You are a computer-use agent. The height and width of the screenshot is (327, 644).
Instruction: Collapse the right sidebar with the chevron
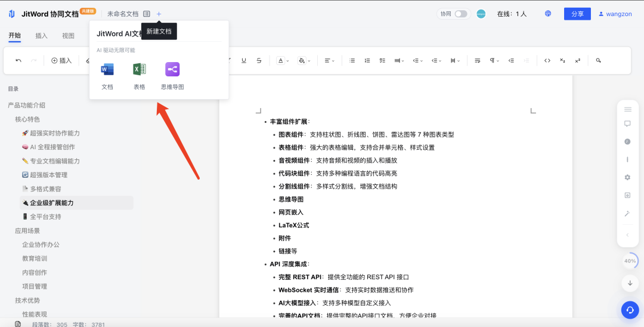[x=627, y=235]
